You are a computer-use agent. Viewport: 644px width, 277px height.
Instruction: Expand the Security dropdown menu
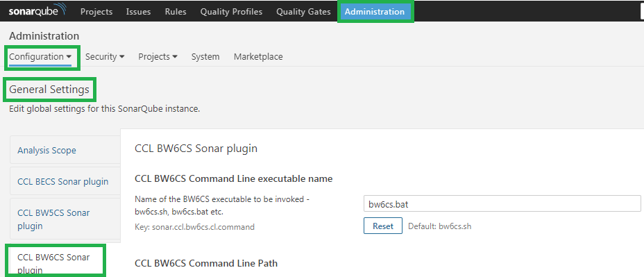point(105,57)
